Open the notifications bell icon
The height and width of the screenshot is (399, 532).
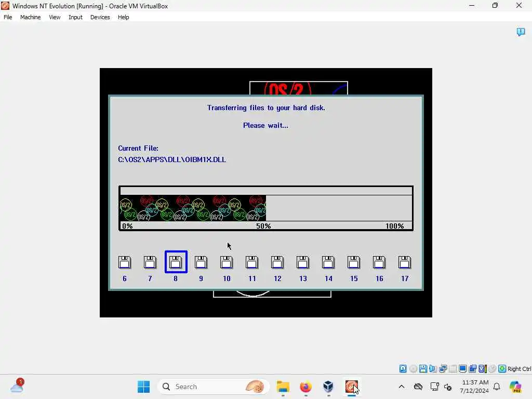tap(497, 387)
